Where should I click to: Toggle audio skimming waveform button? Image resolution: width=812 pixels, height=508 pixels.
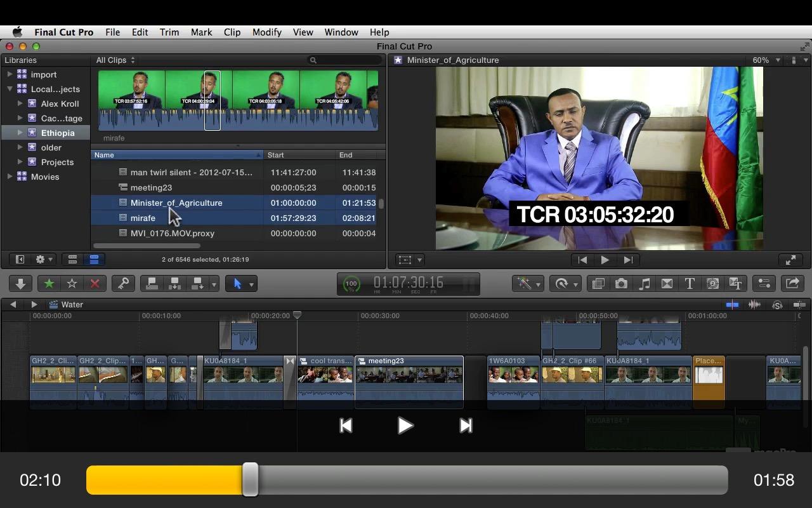click(x=755, y=305)
